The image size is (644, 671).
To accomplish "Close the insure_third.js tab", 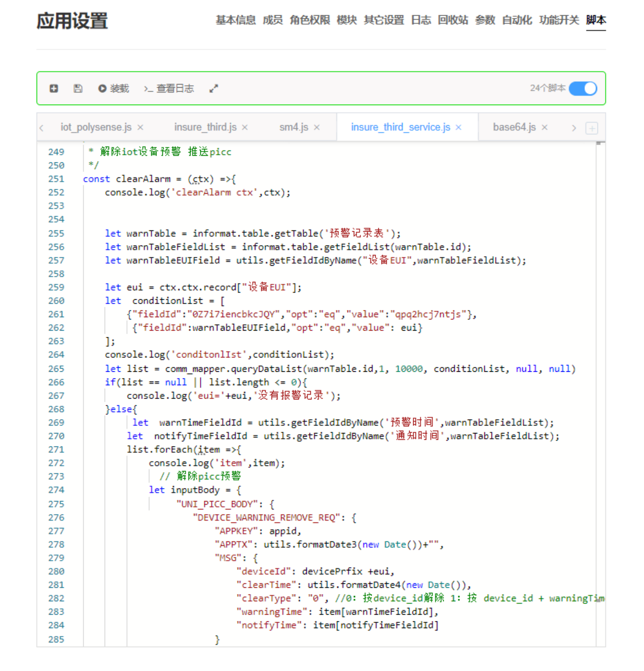I will [245, 127].
